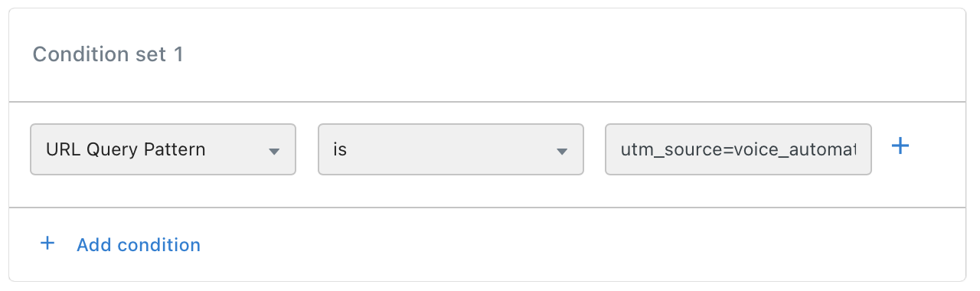Click the utm_source=voice_automat value field
The width and height of the screenshot is (980, 291).
738,149
